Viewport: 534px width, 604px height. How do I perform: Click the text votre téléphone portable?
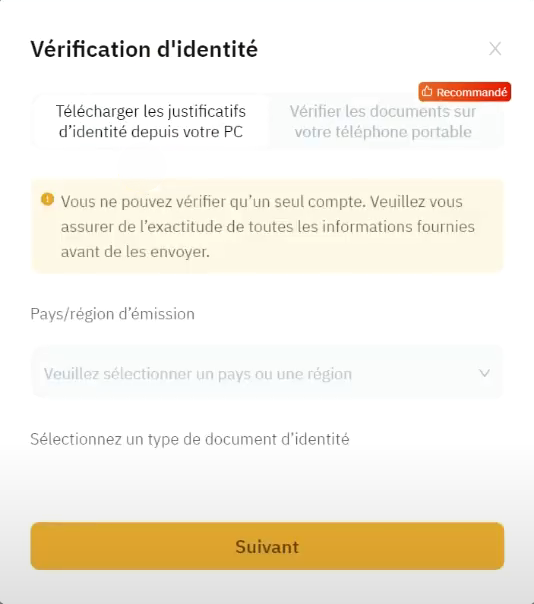pos(383,132)
